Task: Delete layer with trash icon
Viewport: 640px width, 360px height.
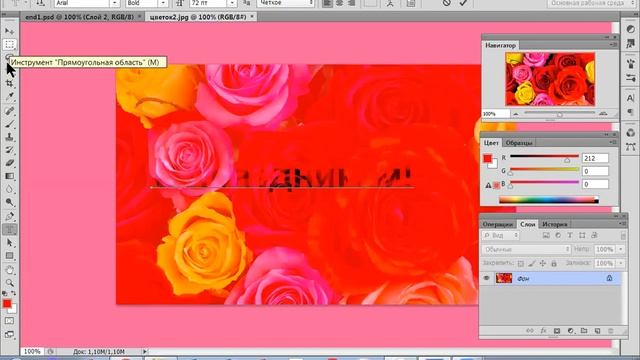Action: [611, 331]
